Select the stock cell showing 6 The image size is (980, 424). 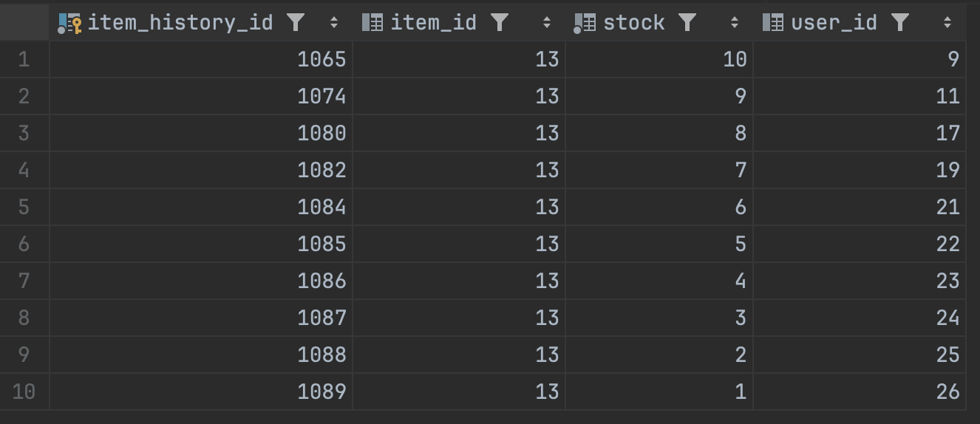659,207
